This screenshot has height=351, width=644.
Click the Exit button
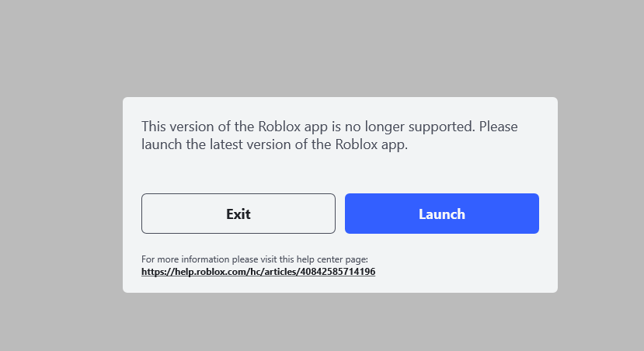tap(238, 214)
